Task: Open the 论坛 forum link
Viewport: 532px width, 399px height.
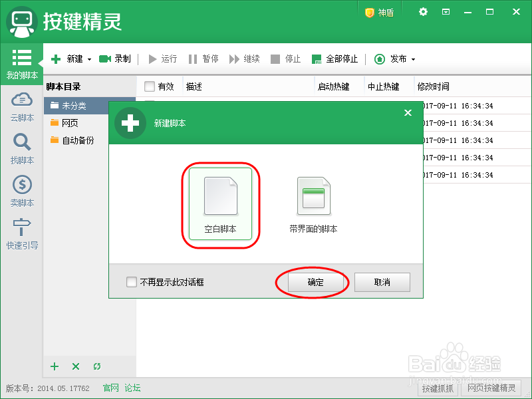Action: click(x=132, y=388)
